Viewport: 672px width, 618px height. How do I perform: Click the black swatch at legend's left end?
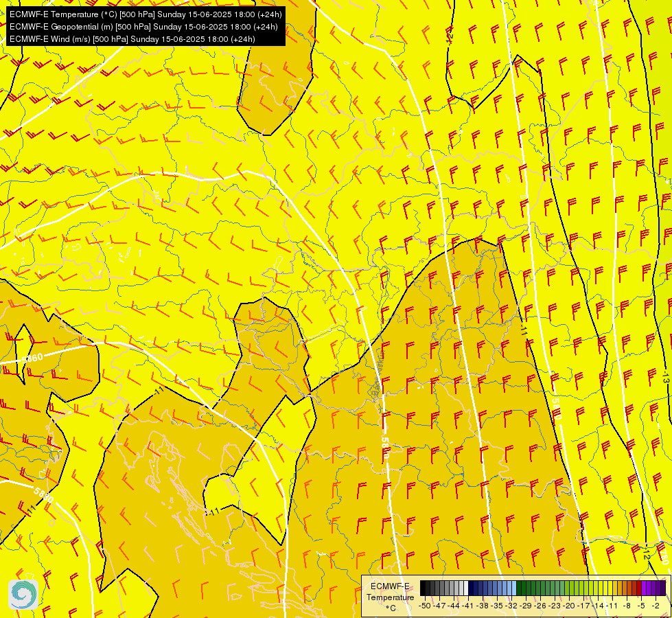[423, 588]
